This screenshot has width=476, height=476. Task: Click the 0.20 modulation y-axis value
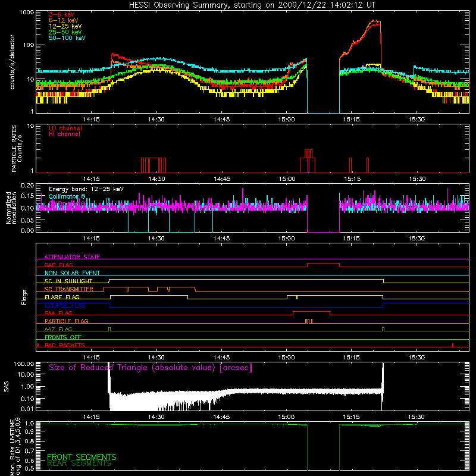tap(27, 185)
